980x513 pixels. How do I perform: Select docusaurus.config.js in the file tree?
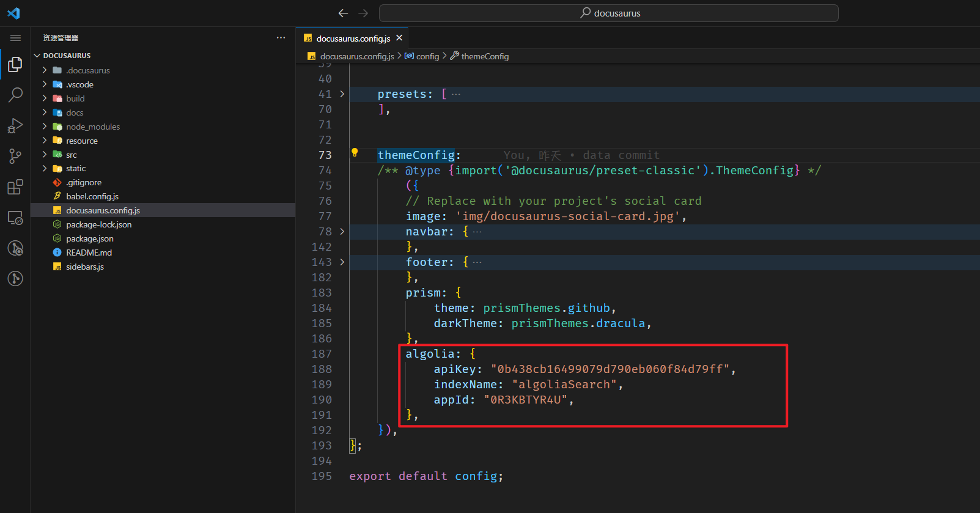tap(163, 210)
